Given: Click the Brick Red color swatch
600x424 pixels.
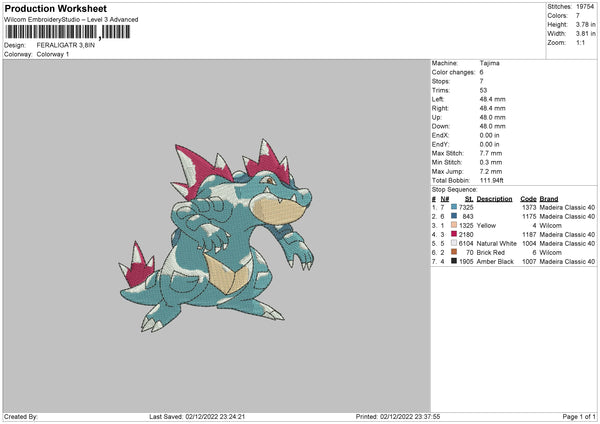Looking at the screenshot, I should tap(454, 252).
